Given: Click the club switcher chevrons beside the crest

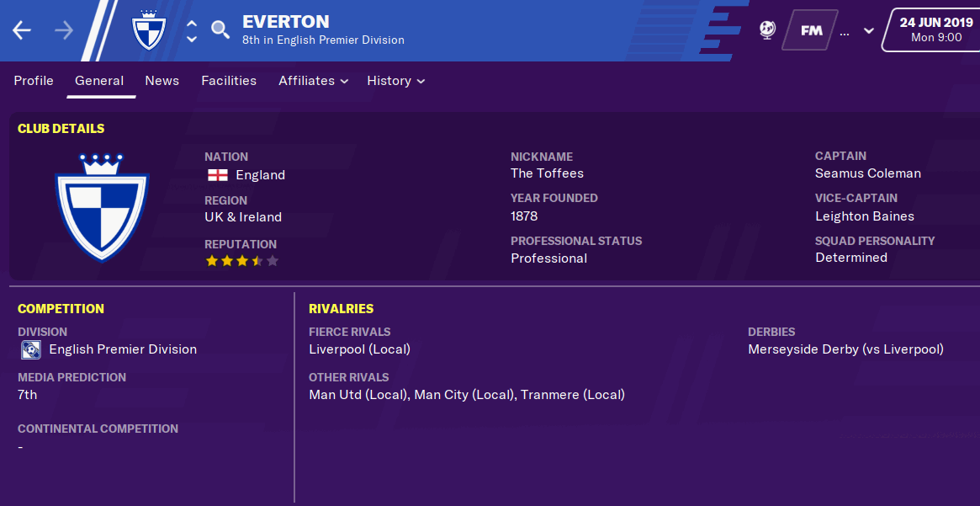Looking at the screenshot, I should (191, 30).
